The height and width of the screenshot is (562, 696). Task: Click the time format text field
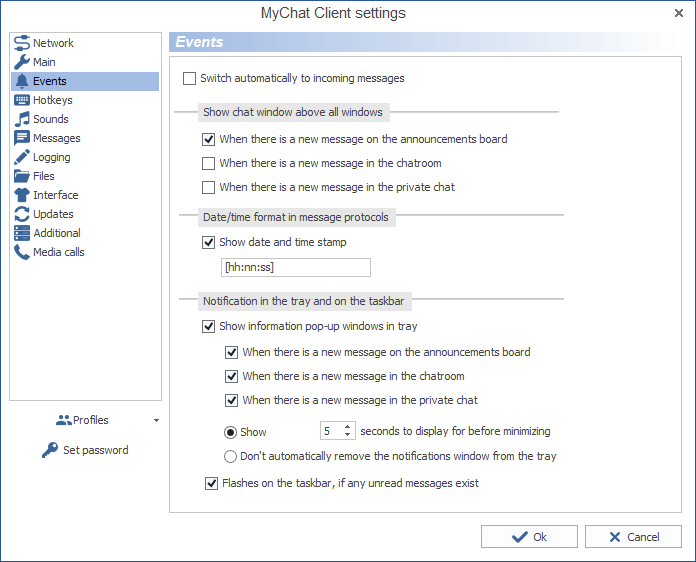tap(295, 267)
